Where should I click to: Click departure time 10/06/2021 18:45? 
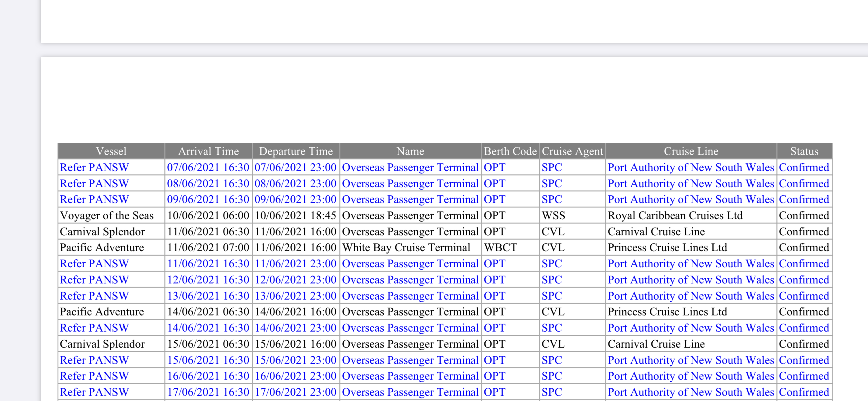click(x=295, y=216)
